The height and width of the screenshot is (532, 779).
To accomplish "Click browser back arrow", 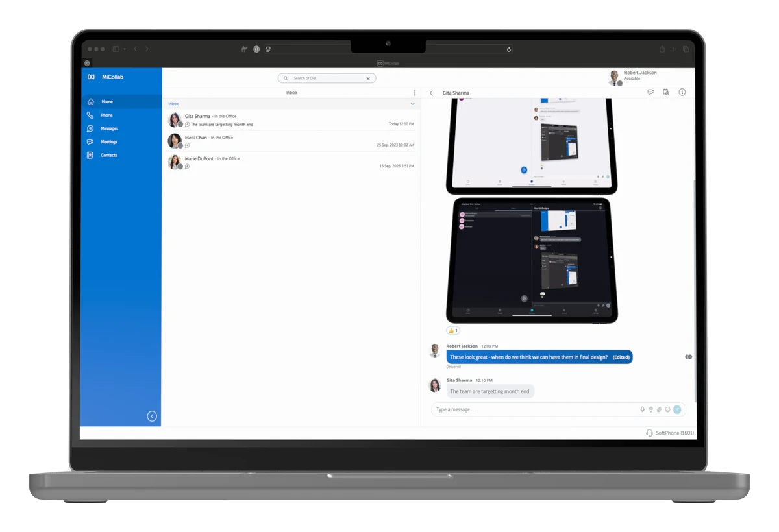I will click(135, 49).
